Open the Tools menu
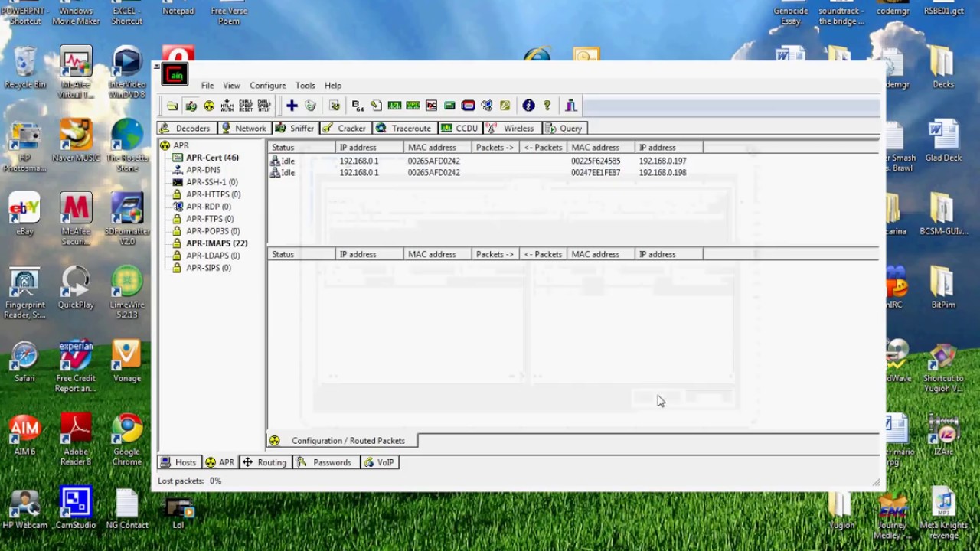 305,86
